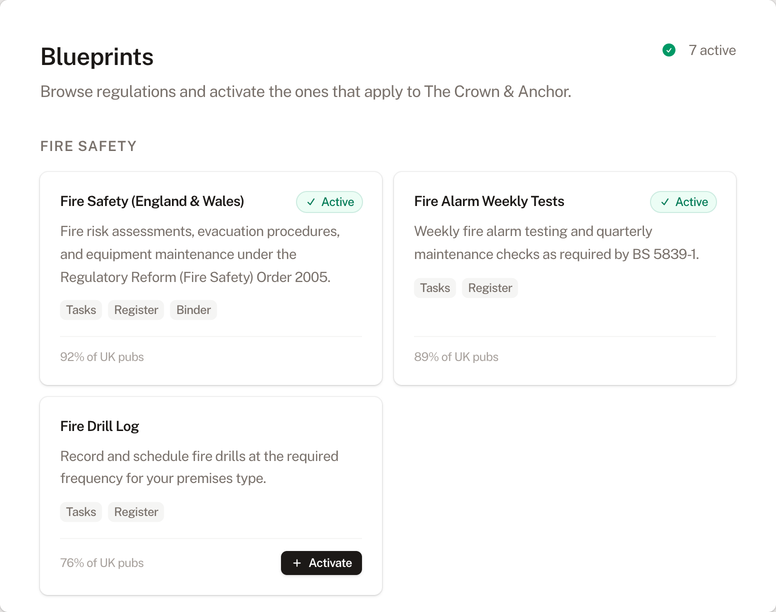
Task: Click 89% of UK pubs statistic
Action: click(456, 357)
